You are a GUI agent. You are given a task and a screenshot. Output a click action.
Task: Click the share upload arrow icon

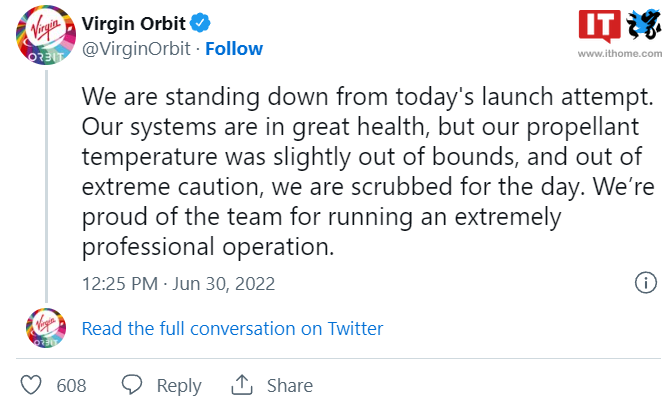(242, 384)
